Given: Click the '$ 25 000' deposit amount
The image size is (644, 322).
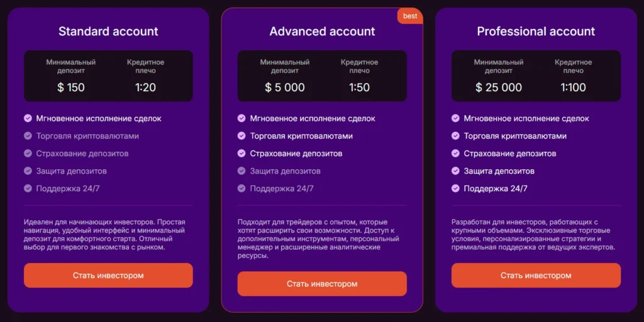Looking at the screenshot, I should coord(499,87).
